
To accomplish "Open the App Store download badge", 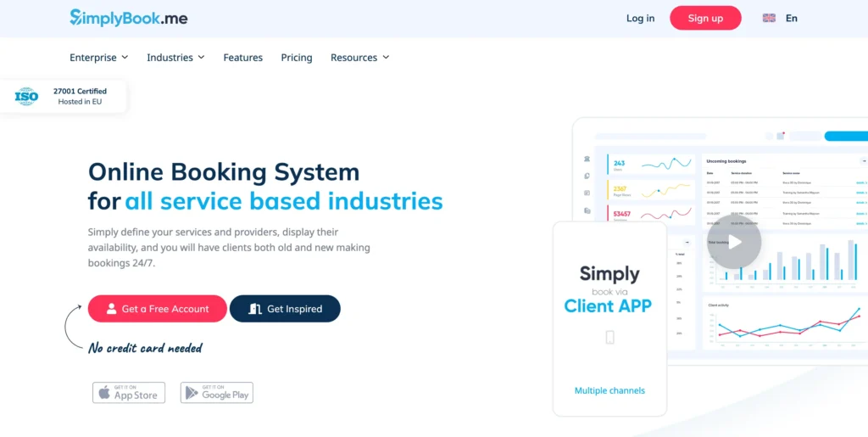I will pos(129,393).
